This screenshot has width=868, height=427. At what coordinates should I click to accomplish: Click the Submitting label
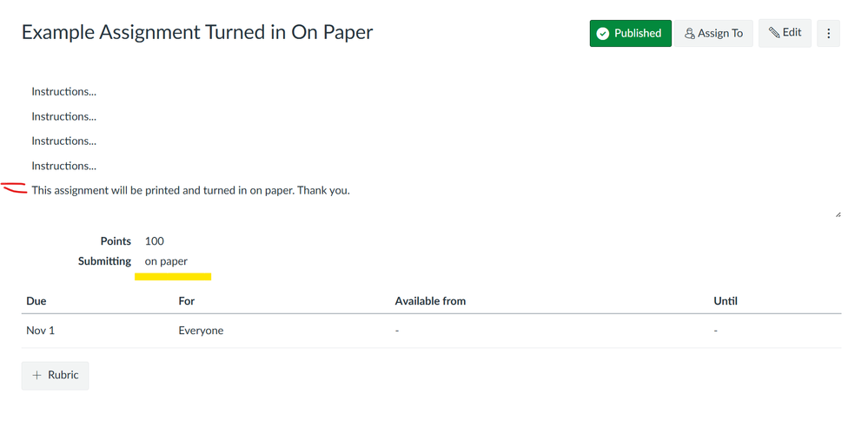click(104, 261)
